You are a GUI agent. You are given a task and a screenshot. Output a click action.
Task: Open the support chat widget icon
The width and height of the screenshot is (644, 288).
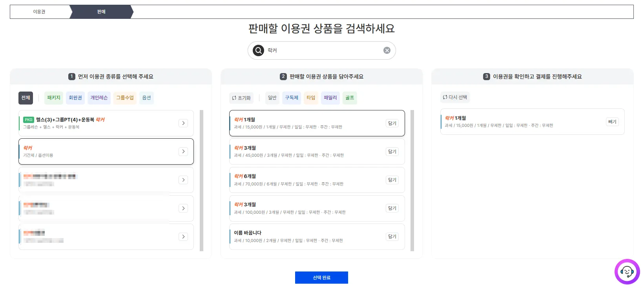627,271
